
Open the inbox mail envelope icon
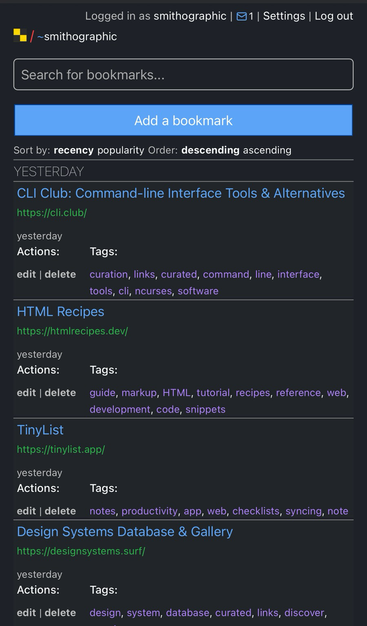tap(242, 16)
